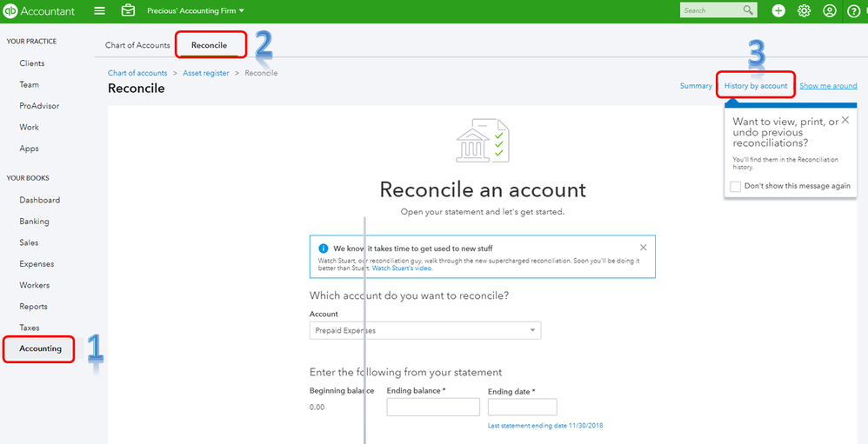Open the Help question mark icon
The height and width of the screenshot is (444, 868).
pos(854,11)
